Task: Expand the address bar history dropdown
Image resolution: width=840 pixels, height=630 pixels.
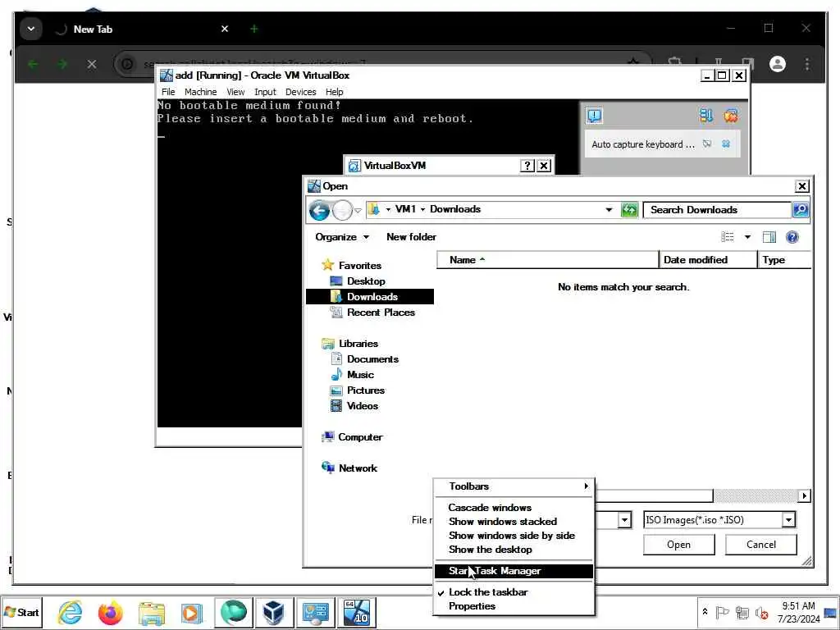Action: [609, 209]
